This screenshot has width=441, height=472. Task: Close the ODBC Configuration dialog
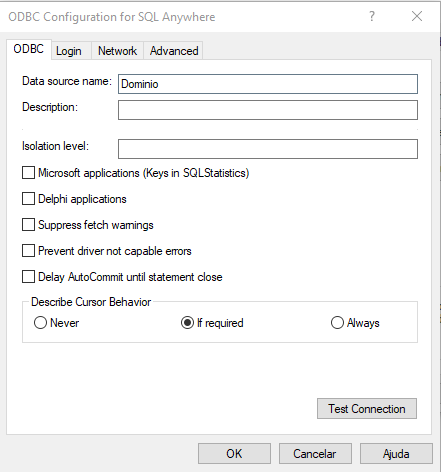point(417,16)
